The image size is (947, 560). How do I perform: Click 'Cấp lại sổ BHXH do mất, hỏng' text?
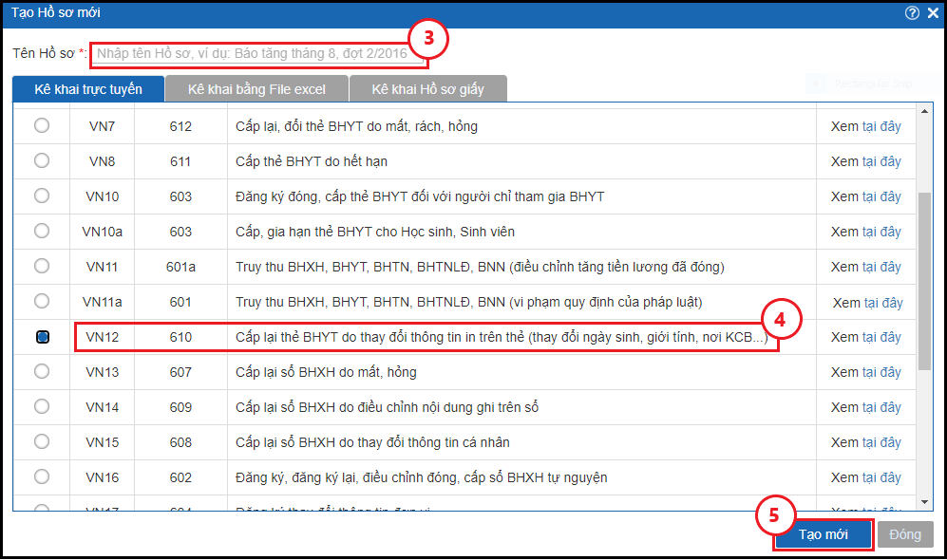pos(326,372)
